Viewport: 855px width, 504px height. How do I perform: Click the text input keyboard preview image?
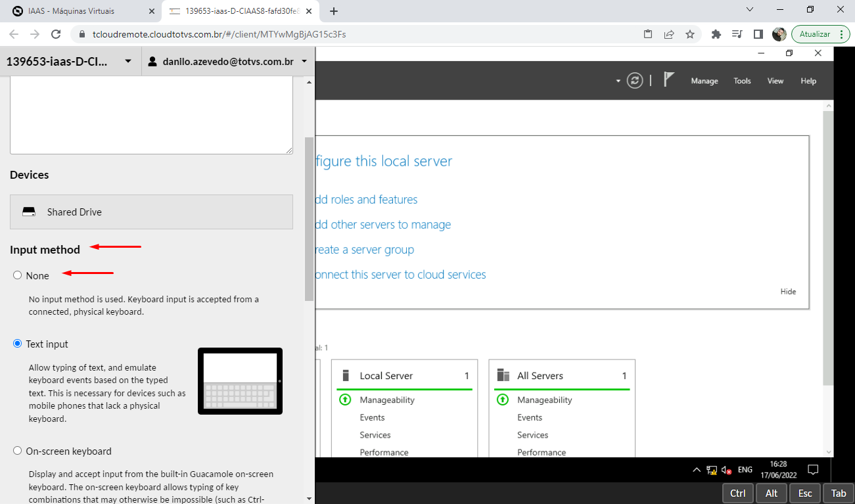241,381
